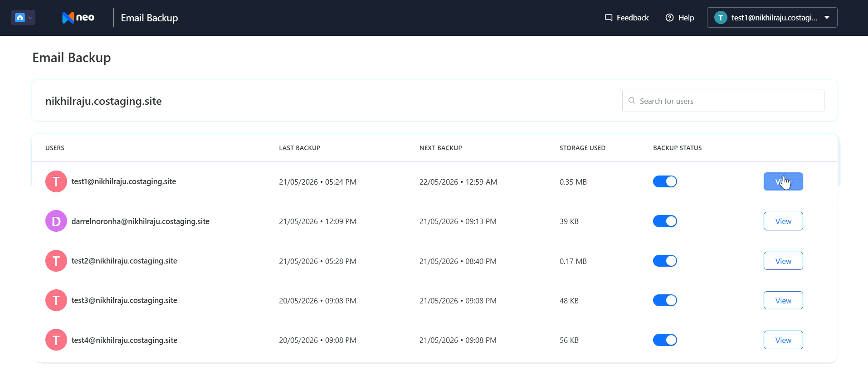
Task: View backups for test2
Action: tap(783, 261)
